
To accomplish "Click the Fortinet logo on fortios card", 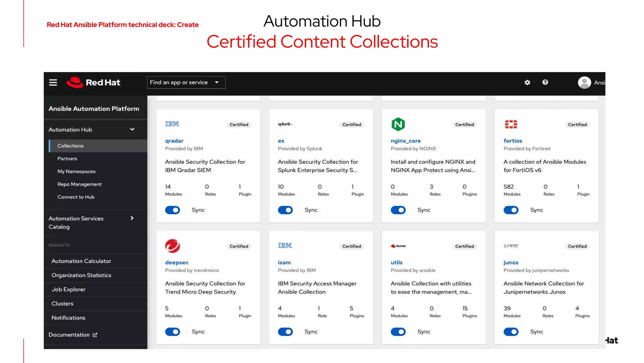I will pos(511,124).
